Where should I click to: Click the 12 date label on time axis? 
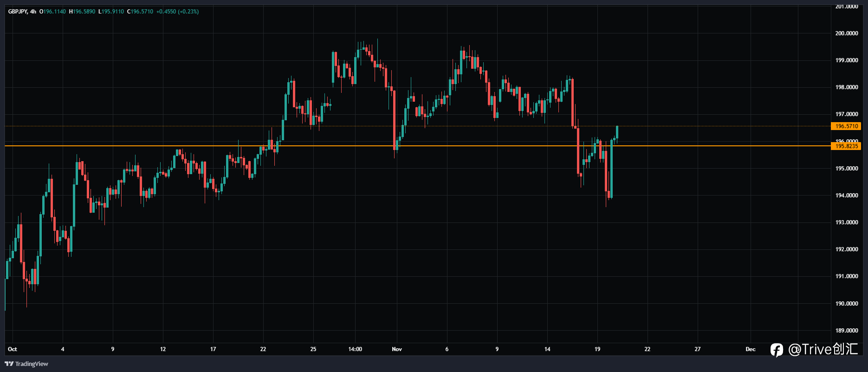[x=163, y=349]
